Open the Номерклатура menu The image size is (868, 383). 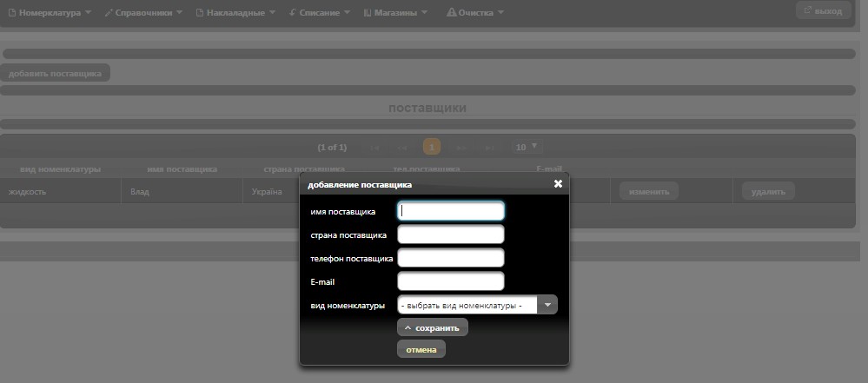(x=50, y=13)
